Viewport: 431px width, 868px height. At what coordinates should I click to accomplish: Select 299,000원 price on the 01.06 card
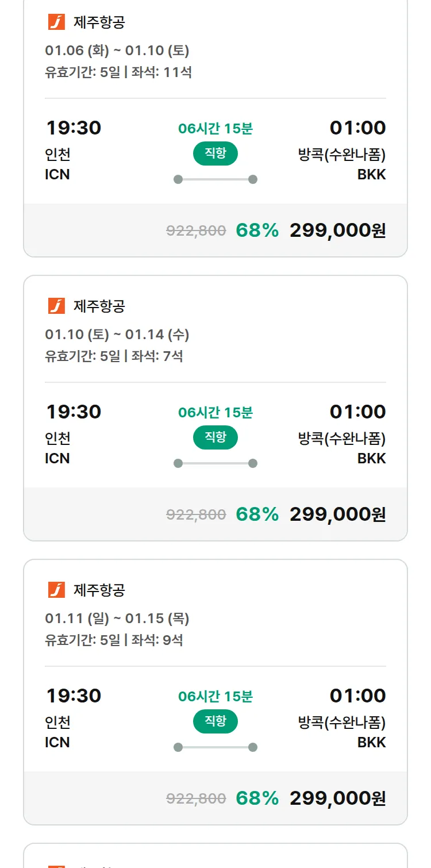(337, 231)
